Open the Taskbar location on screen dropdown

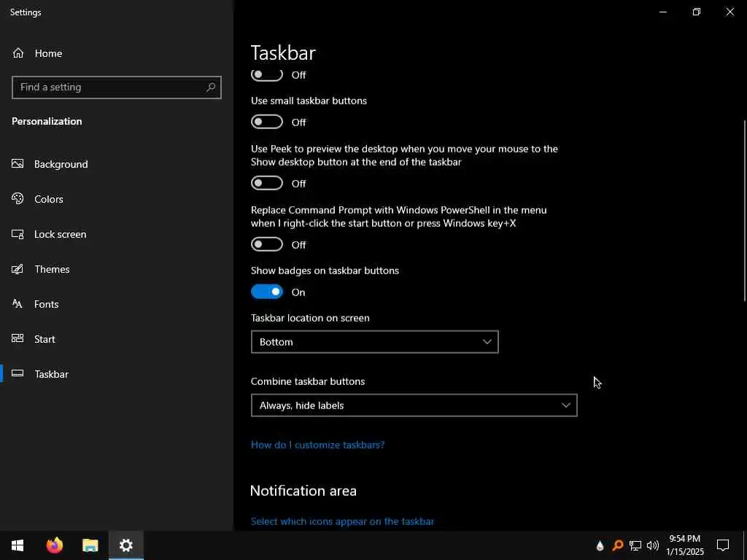click(x=374, y=342)
